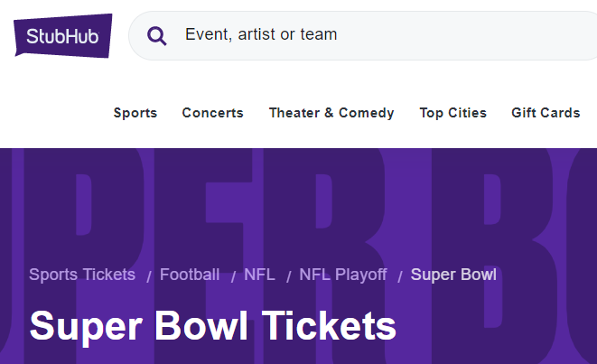This screenshot has width=597, height=364.
Task: Click the Super Bowl Tickets heading
Action: 213,326
